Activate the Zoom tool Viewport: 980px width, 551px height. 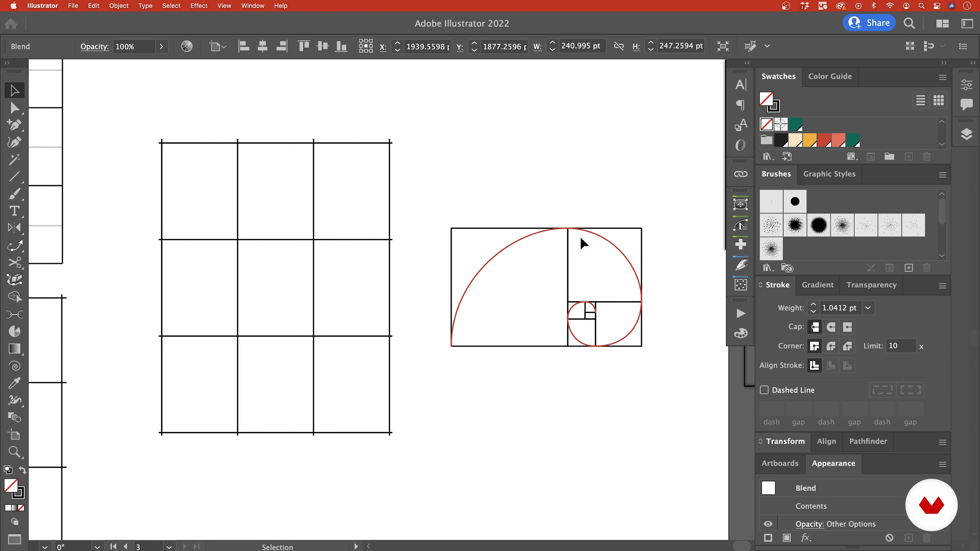[15, 452]
